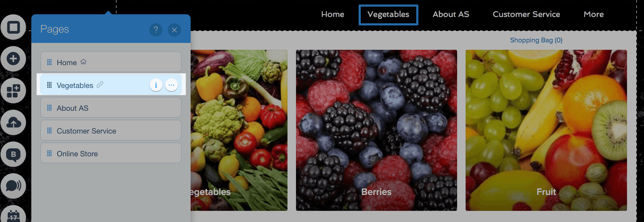The width and height of the screenshot is (644, 222).
Task: Click the Add elements plus icon
Action: point(13,59)
